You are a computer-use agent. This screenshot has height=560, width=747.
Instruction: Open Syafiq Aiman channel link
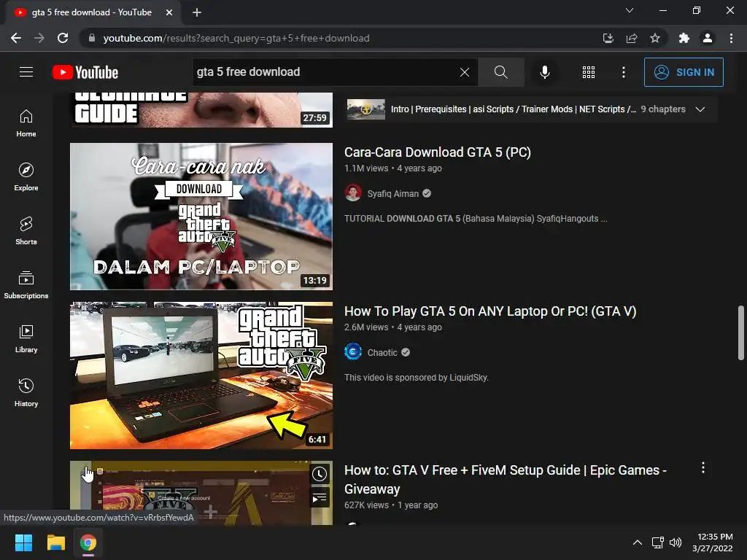point(393,193)
